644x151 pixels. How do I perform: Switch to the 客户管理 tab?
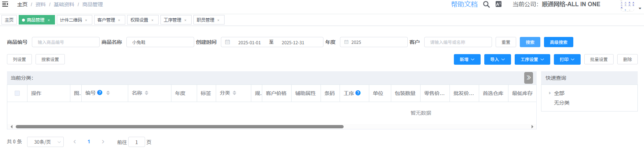[106, 20]
